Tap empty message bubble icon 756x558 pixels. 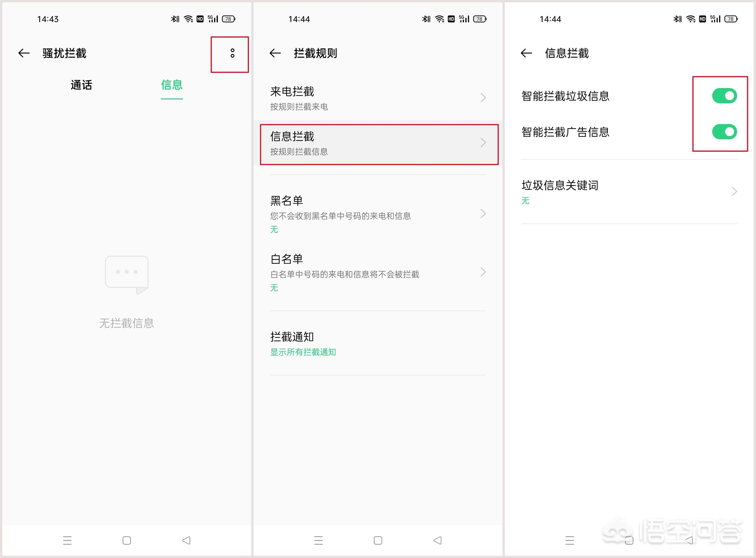click(127, 275)
